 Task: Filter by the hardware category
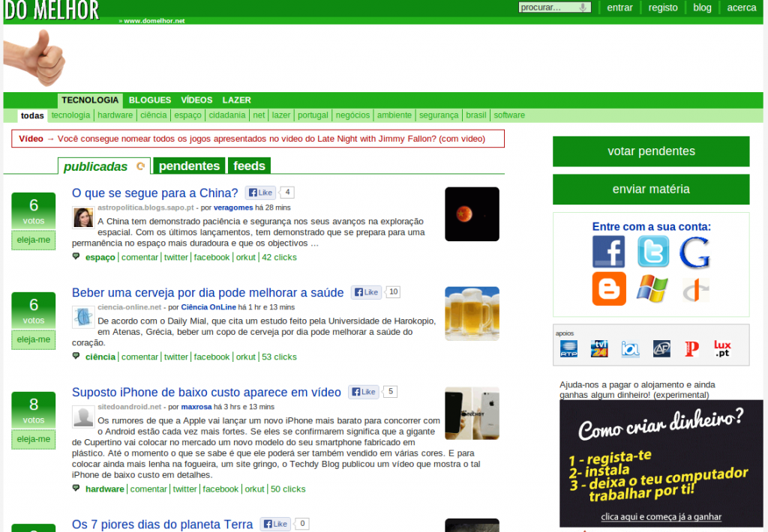pos(115,115)
